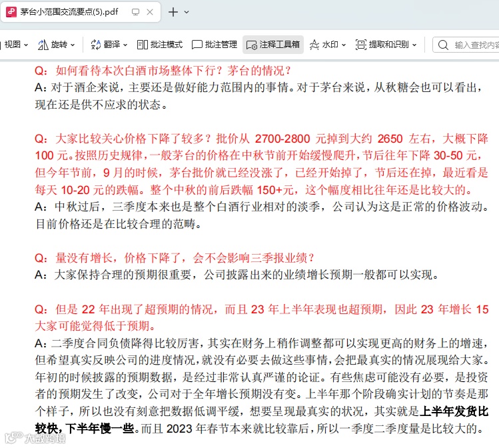Enable 批注模式 annotation mode

(x=160, y=45)
